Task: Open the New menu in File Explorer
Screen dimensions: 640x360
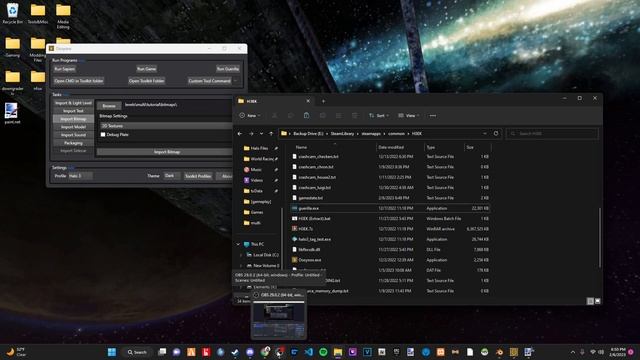Action: tap(250, 116)
